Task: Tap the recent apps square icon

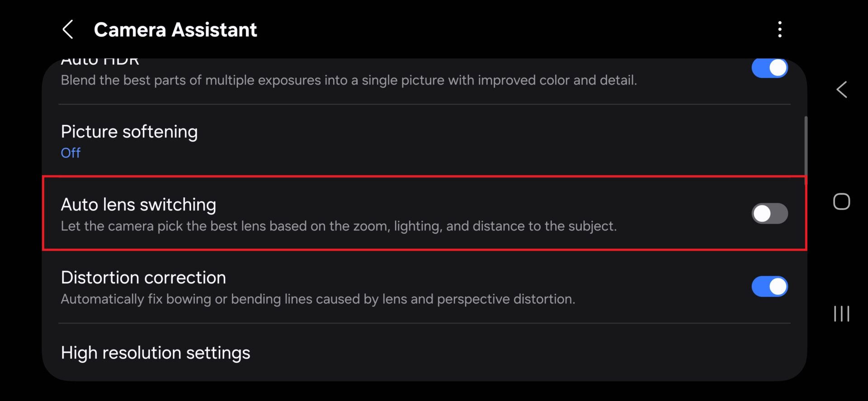Action: [x=842, y=202]
